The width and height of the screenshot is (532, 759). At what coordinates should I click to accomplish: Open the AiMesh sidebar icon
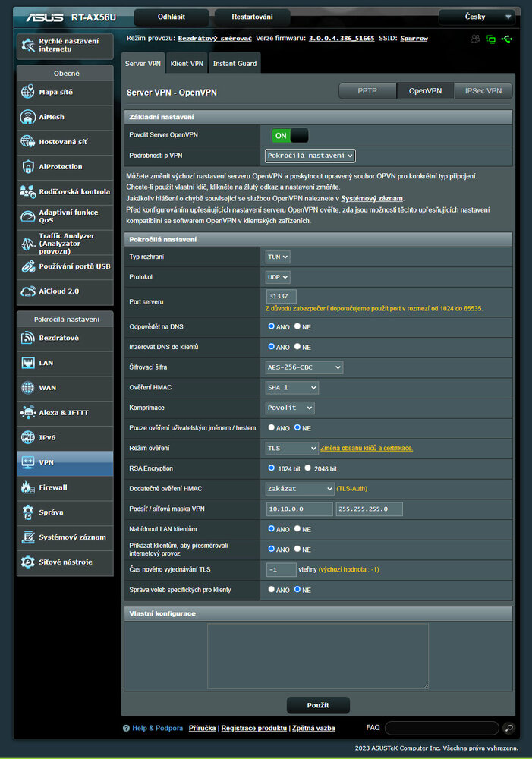point(27,117)
